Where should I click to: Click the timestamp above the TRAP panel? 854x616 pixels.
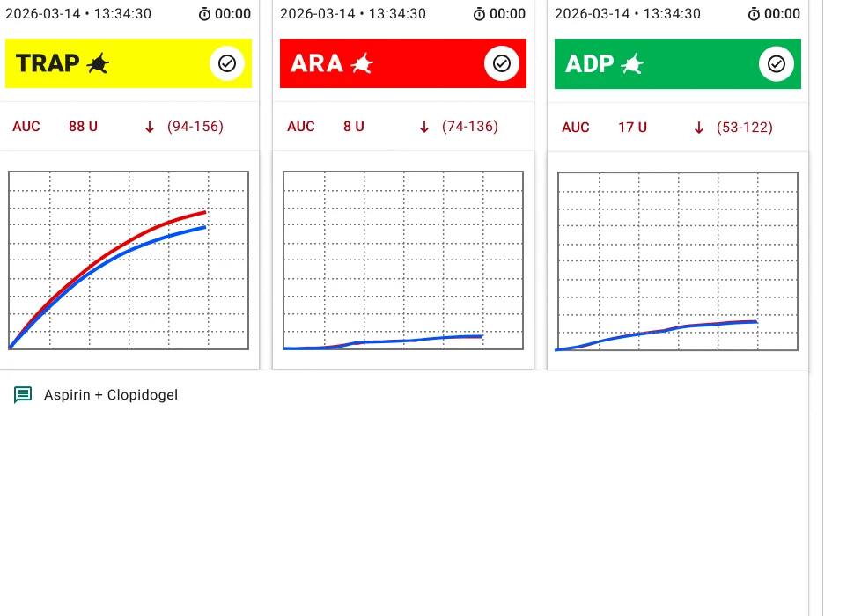coord(78,13)
